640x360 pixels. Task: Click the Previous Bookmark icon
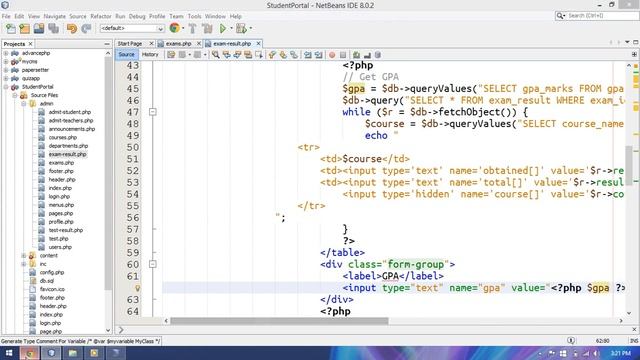[272, 55]
